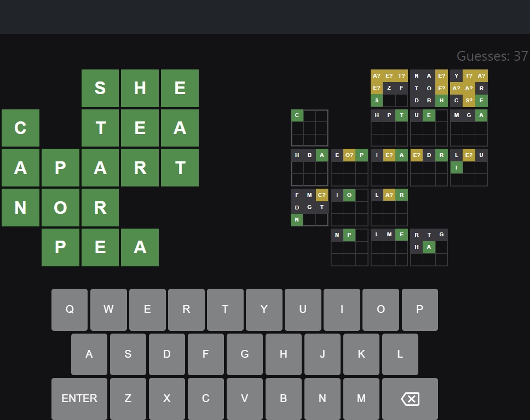530x420 pixels.
Task: Select the N tile in the NOR row
Action: [20, 208]
